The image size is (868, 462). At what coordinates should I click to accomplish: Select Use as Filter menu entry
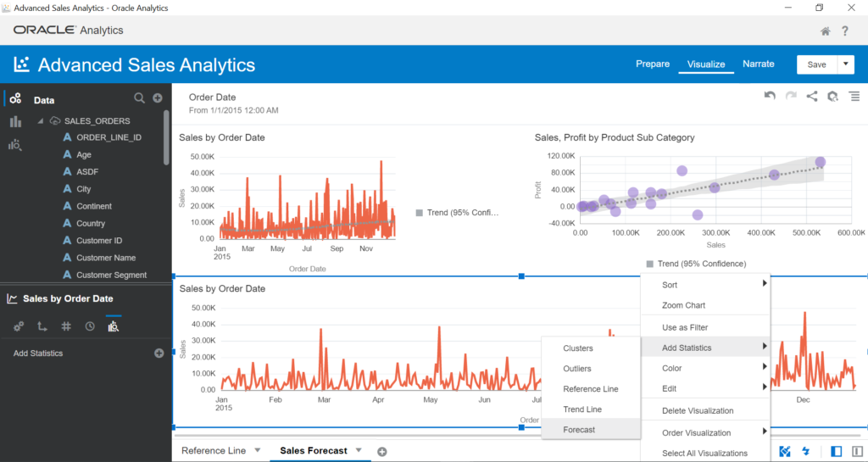pos(705,327)
